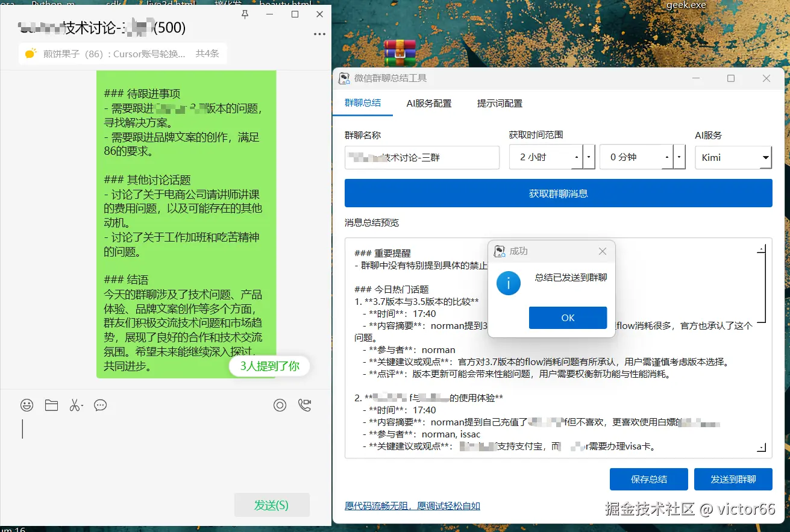Open chat history via speech bubble icon

click(100, 405)
